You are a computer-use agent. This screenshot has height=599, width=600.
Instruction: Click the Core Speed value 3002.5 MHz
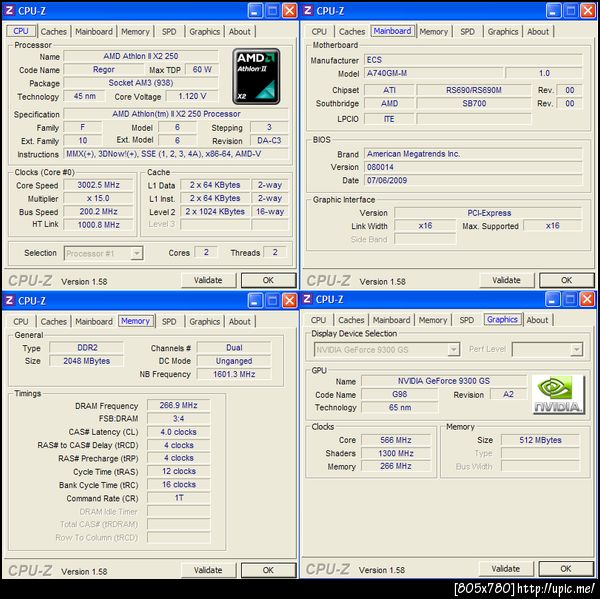click(98, 185)
